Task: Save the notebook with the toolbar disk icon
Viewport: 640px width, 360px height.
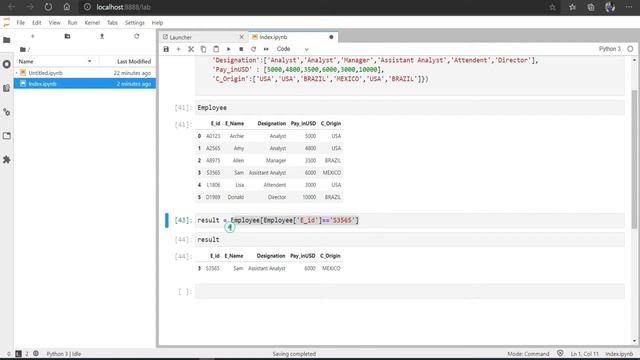Action: tap(166, 49)
